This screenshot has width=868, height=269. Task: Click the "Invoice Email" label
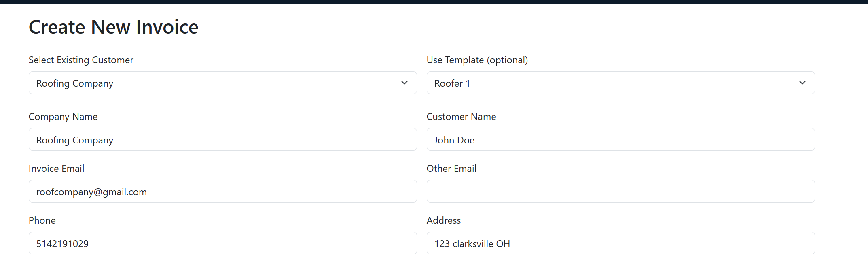pyautogui.click(x=56, y=169)
